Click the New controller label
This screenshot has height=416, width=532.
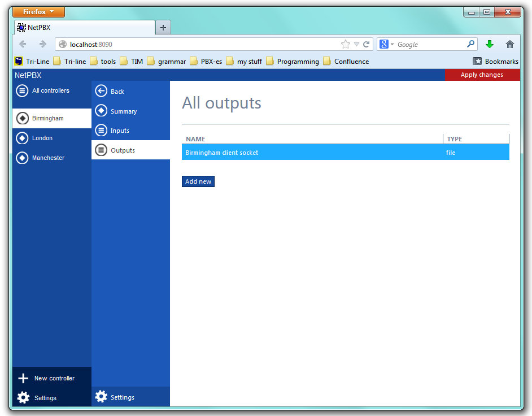pos(54,378)
